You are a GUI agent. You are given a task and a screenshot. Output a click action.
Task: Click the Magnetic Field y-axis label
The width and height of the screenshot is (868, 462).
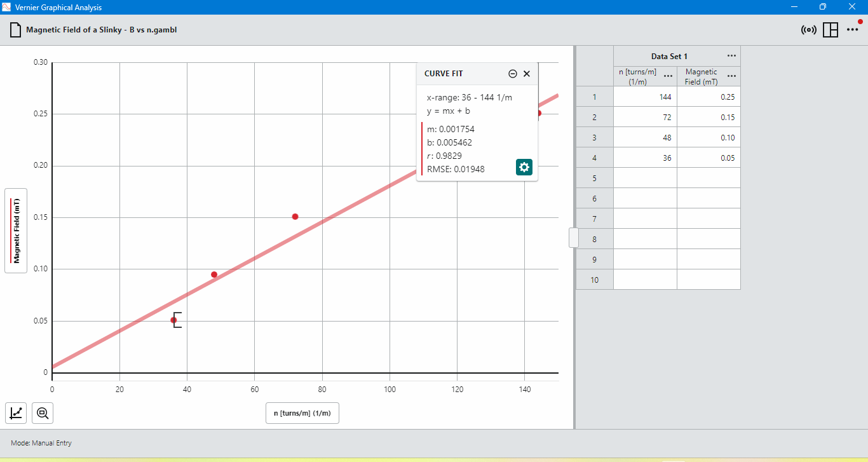(15, 231)
